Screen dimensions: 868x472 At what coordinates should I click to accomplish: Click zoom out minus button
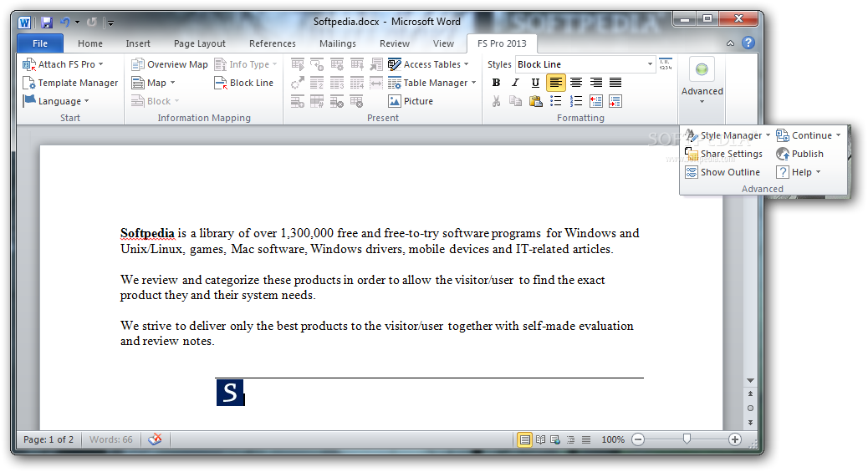[x=638, y=439]
